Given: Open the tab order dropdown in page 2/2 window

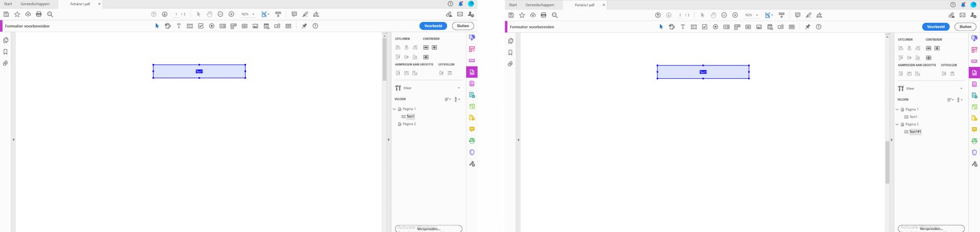Looking at the screenshot, I should (x=950, y=100).
